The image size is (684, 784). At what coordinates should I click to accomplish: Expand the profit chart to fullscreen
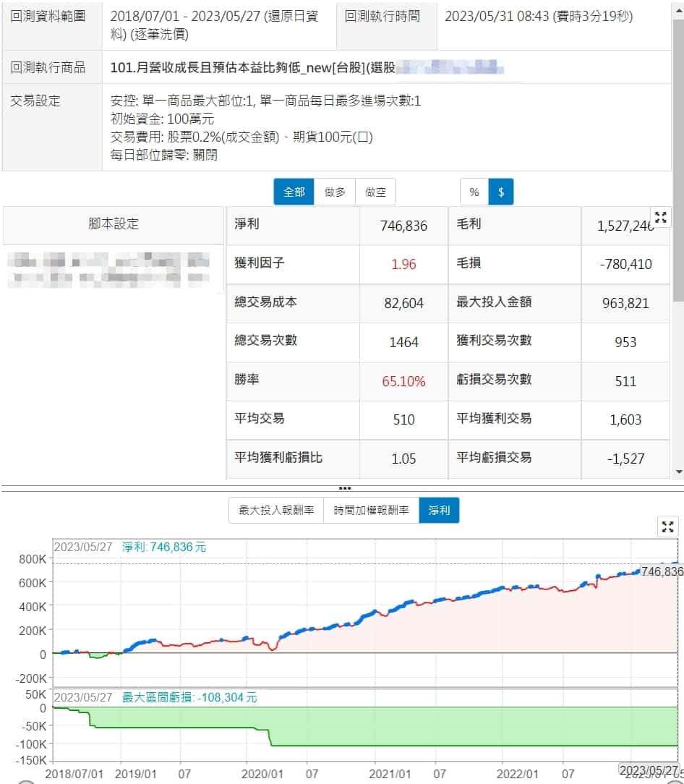click(669, 527)
